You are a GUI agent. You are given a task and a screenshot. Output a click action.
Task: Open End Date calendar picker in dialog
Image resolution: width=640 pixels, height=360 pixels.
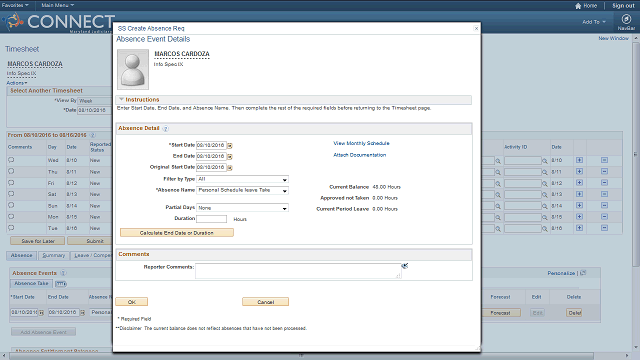point(230,156)
